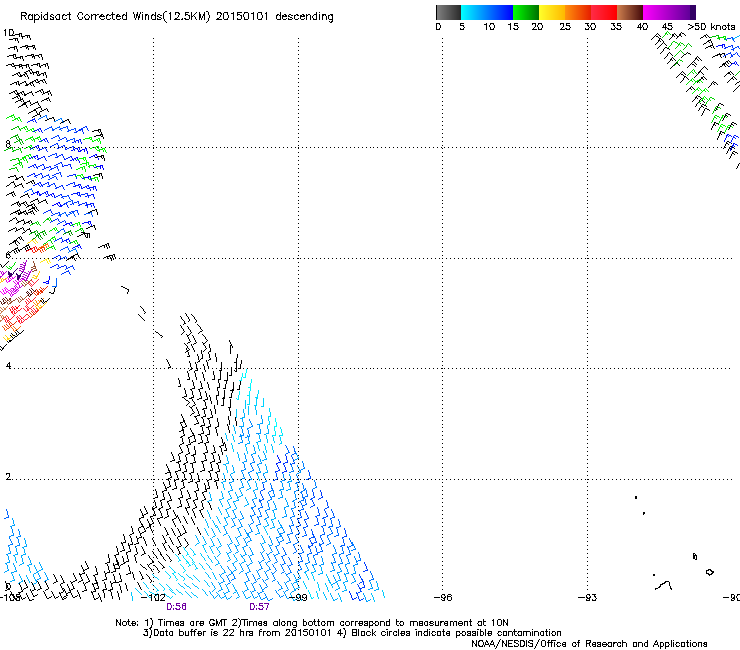The width and height of the screenshot is (740, 650).
Task: Click the '-102' longitude axis label
Action: (x=153, y=598)
